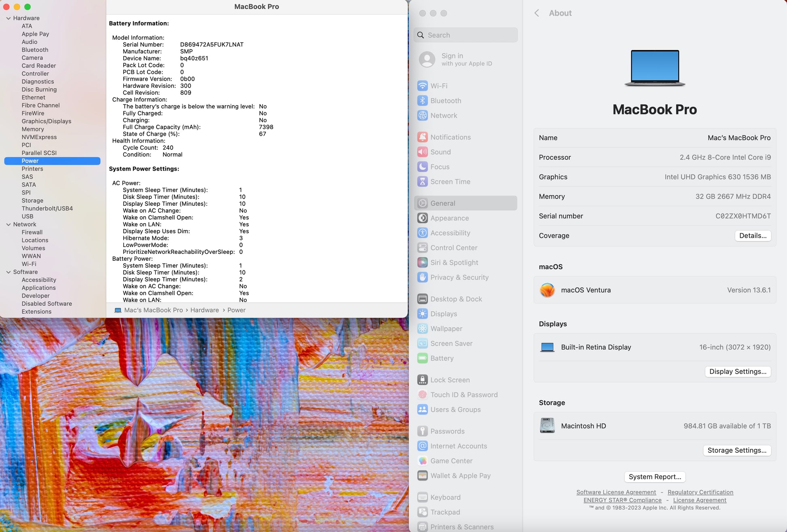Viewport: 787px width, 532px height.
Task: Select Thunderbolt/USB4 in the sidebar list
Action: coord(47,209)
